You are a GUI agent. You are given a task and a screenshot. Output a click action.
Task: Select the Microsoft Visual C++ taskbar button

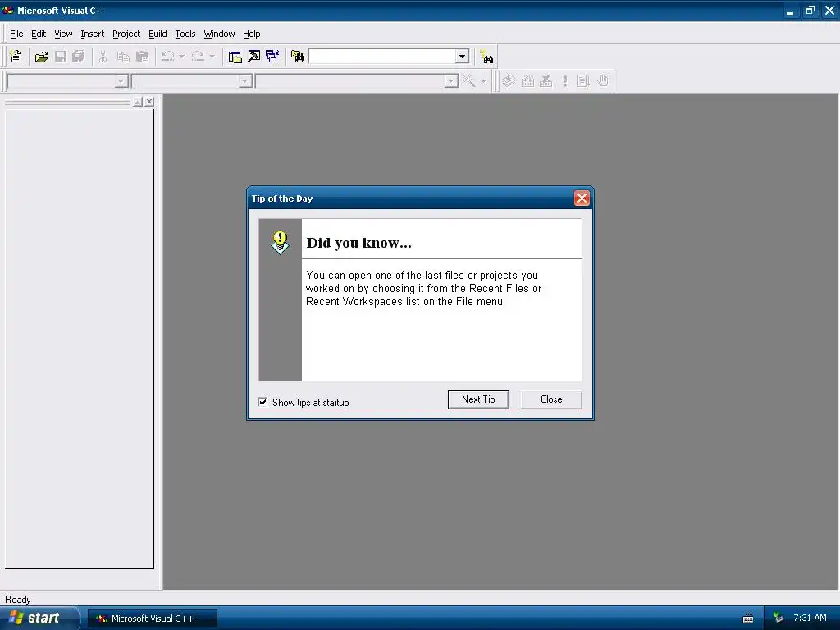click(153, 619)
